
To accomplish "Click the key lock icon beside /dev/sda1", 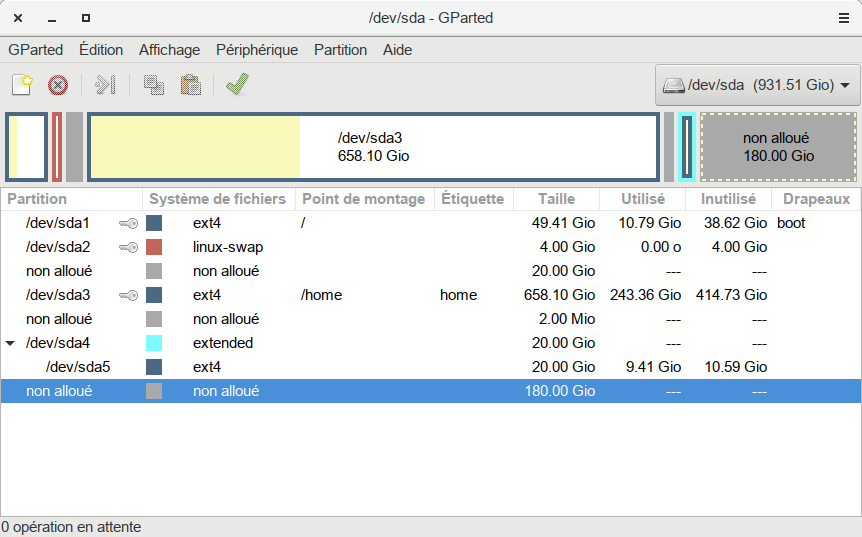I will pyautogui.click(x=128, y=223).
